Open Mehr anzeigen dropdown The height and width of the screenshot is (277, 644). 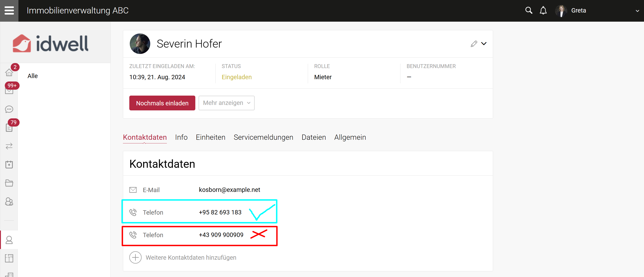pyautogui.click(x=227, y=103)
